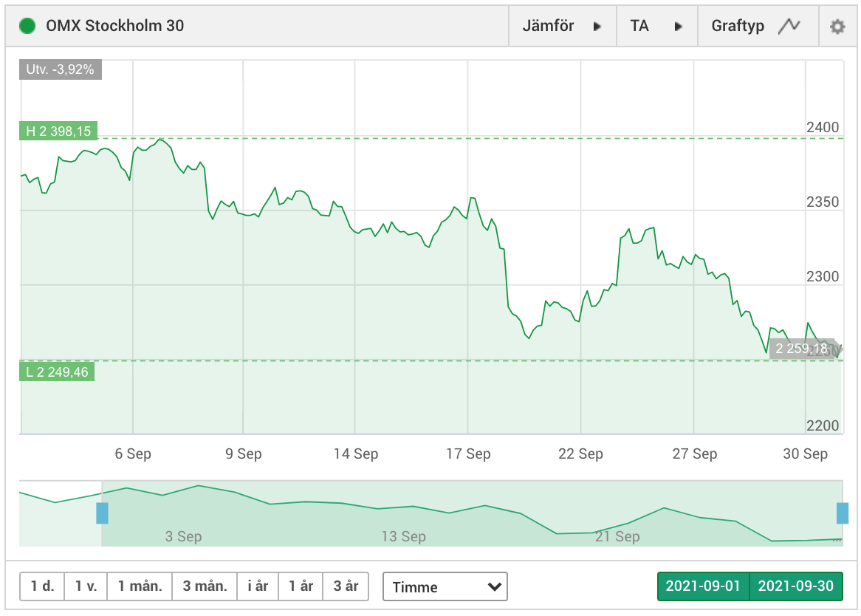This screenshot has width=861, height=616.
Task: Click the 22 Sep axis label
Action: click(580, 454)
